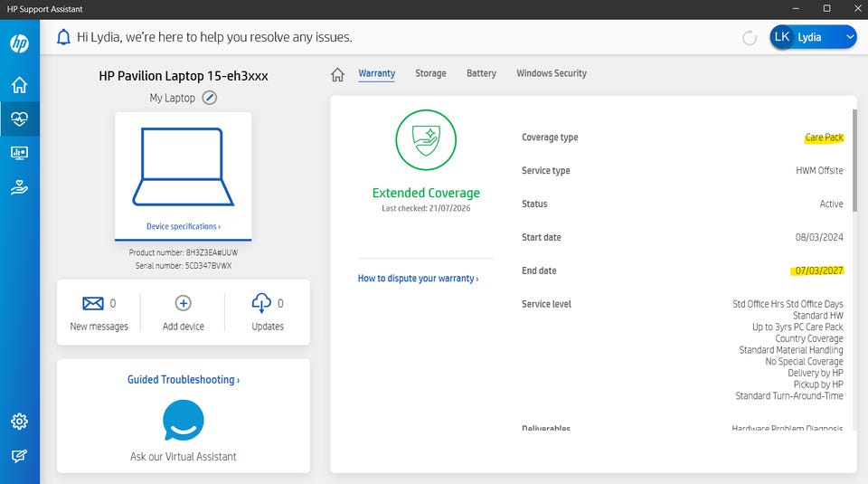This screenshot has width=868, height=484.
Task: Click the Pickup by HP line
Action: coord(818,384)
